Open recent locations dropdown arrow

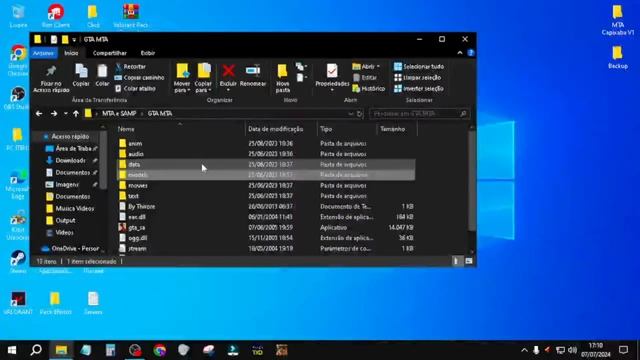pos(65,113)
